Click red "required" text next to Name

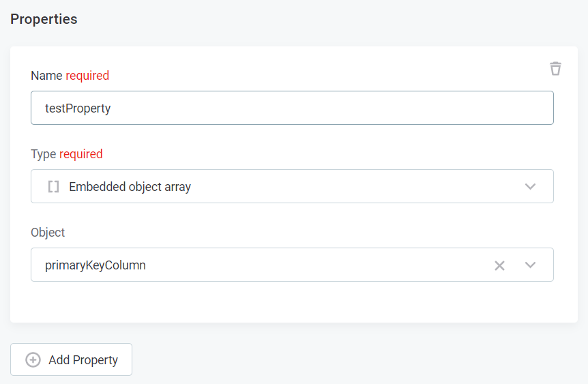click(x=87, y=76)
